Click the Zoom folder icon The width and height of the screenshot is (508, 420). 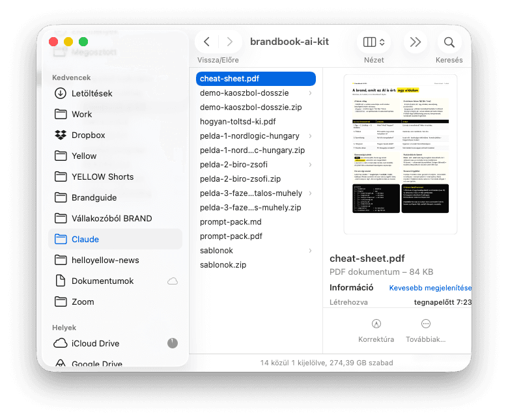tap(61, 301)
